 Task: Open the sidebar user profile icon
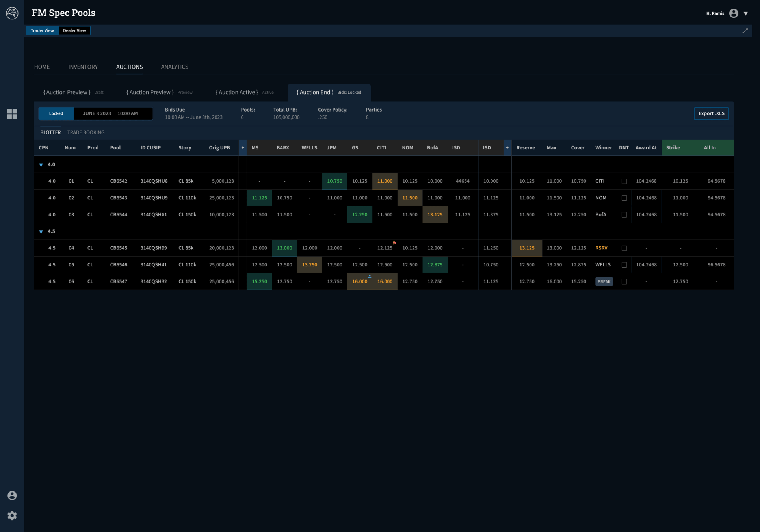coord(12,495)
